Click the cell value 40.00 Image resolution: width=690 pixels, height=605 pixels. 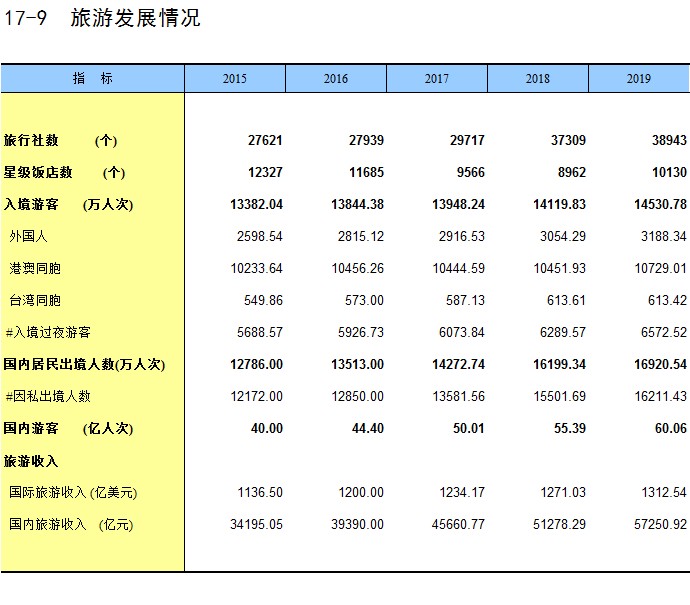tap(267, 429)
